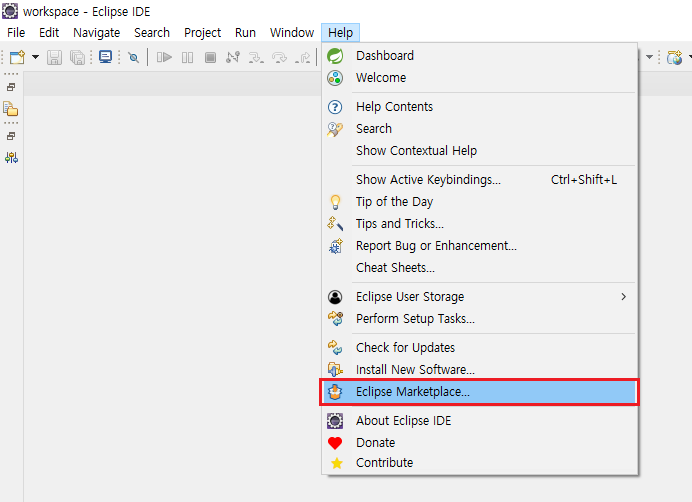The height and width of the screenshot is (502, 692).
Task: Open Eclipse Marketplace from Help menu
Action: pos(479,392)
